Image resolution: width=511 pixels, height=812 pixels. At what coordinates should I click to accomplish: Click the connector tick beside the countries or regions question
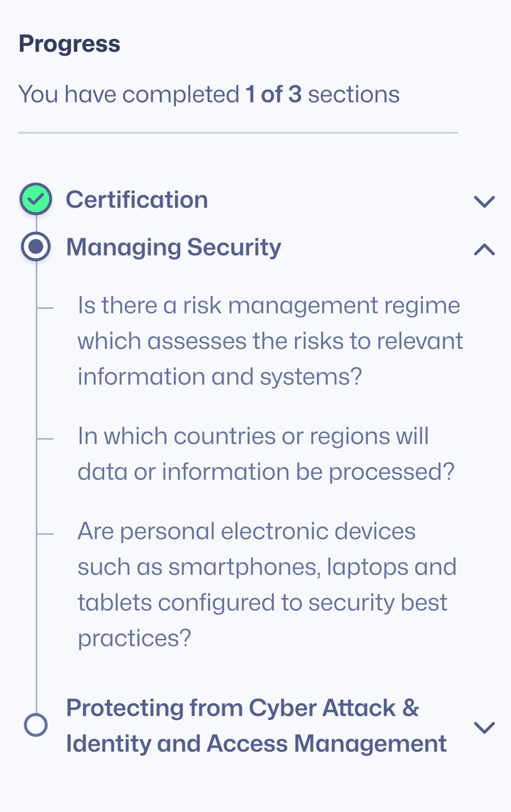click(x=45, y=439)
